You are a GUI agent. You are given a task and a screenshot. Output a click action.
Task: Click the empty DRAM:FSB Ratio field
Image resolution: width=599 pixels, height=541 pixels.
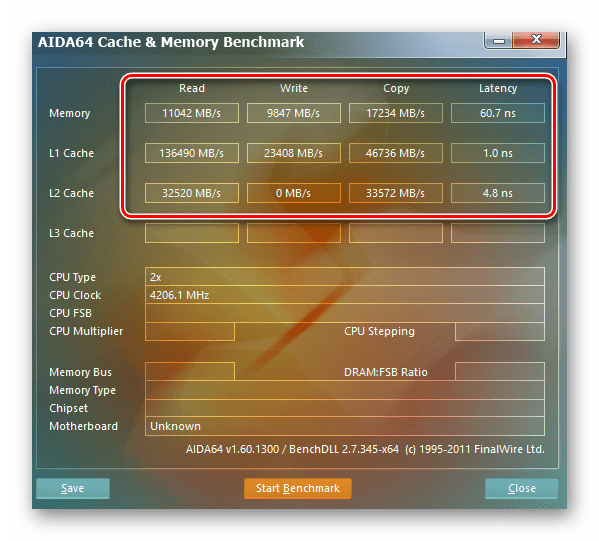coord(500,372)
